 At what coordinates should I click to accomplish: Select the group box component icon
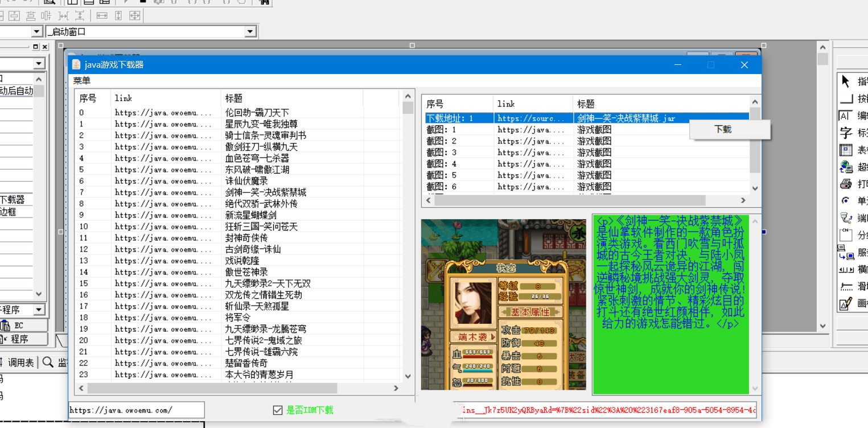[x=845, y=235]
